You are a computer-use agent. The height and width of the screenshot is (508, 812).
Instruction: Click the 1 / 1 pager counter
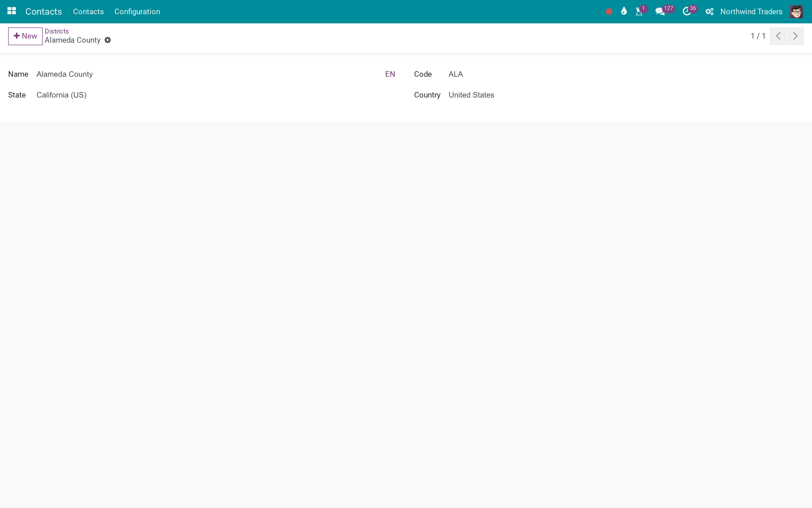[758, 36]
